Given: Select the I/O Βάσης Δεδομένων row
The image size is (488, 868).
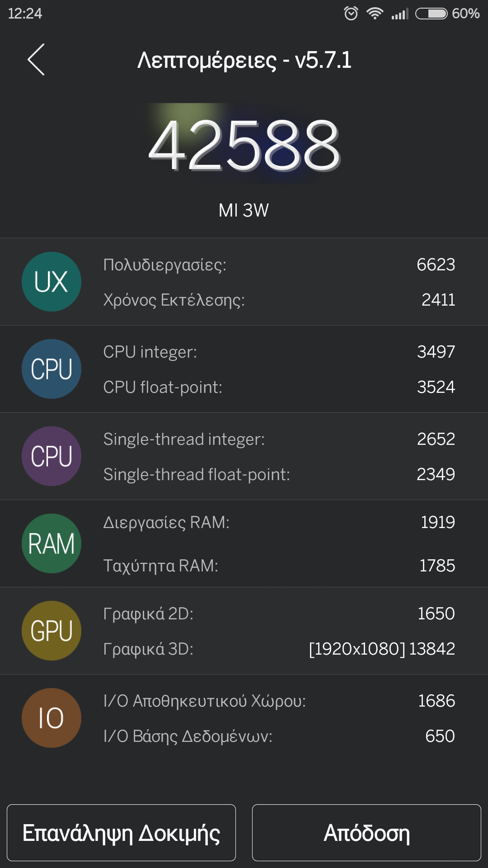Looking at the screenshot, I should [279, 736].
